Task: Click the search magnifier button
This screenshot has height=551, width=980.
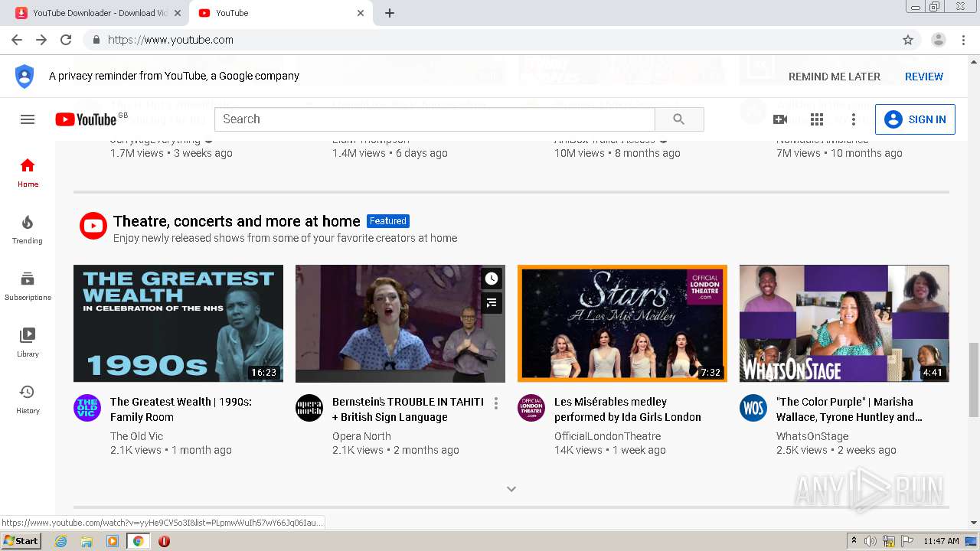Action: pos(679,119)
